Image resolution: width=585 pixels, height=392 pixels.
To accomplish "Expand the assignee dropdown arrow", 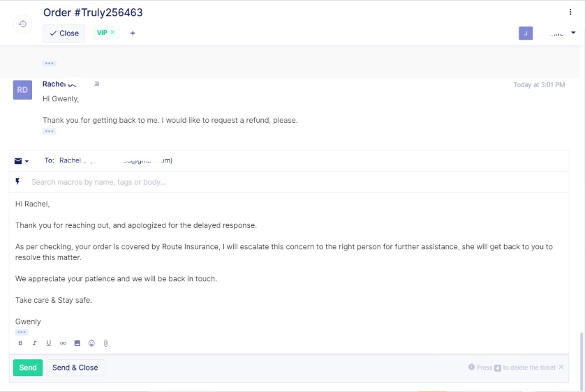I will [573, 33].
